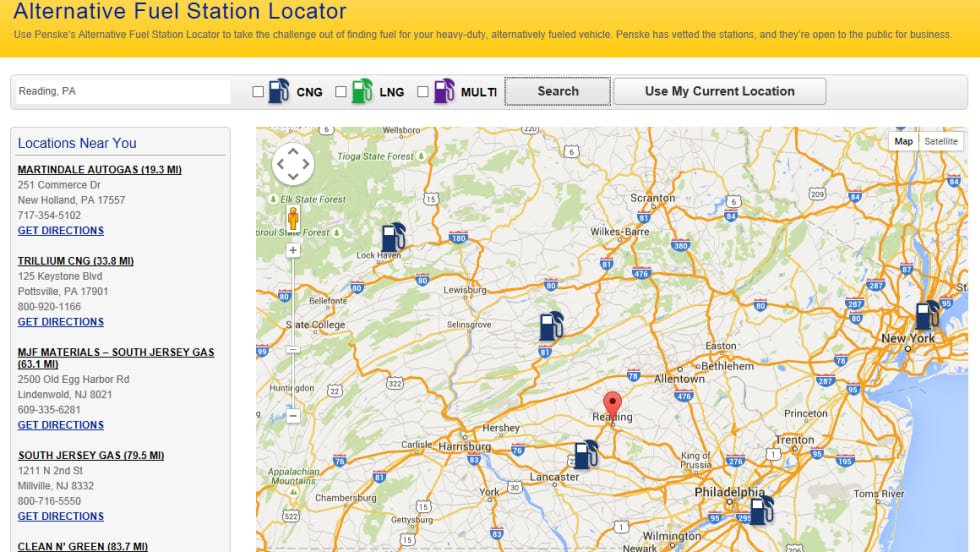The width and height of the screenshot is (980, 552).
Task: Switch map to Satellite view
Action: (x=940, y=141)
